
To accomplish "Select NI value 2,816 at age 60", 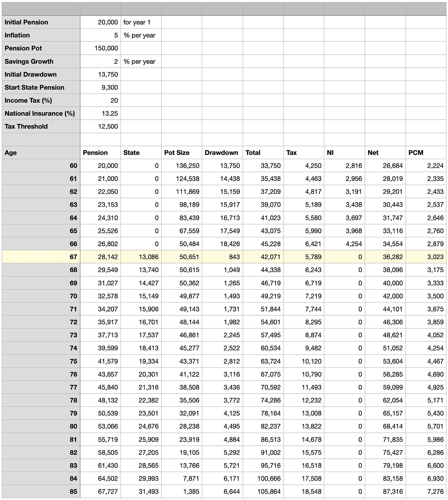I will [x=345, y=166].
